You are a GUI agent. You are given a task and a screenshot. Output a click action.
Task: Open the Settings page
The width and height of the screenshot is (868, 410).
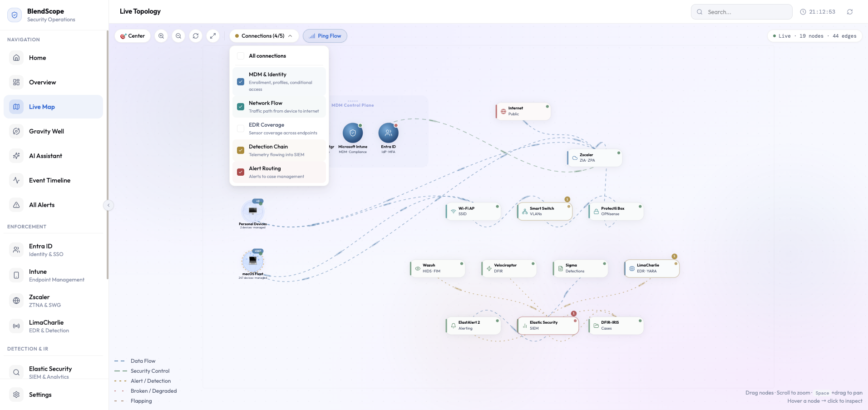(54, 395)
